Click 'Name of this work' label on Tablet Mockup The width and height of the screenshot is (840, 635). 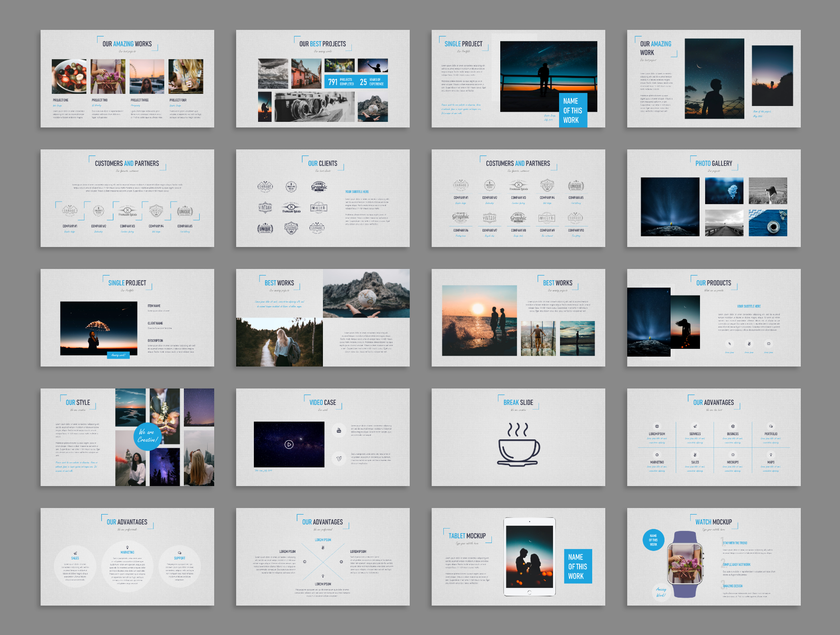pos(577,566)
